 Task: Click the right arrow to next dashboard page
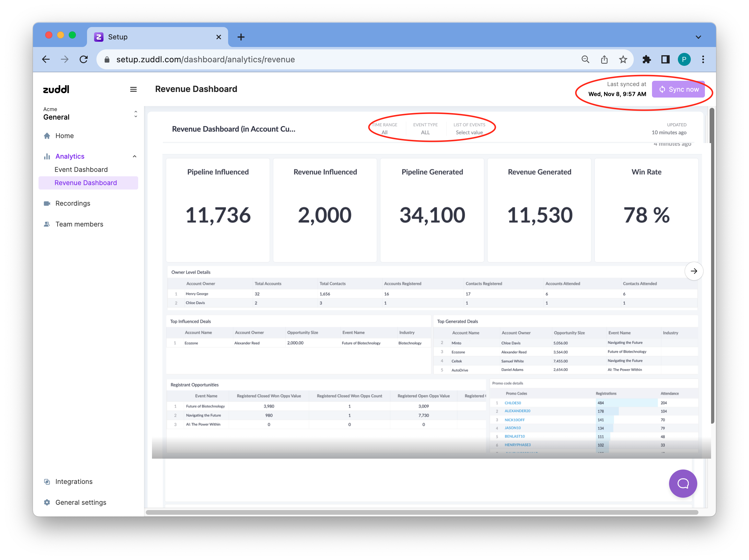[x=693, y=271]
